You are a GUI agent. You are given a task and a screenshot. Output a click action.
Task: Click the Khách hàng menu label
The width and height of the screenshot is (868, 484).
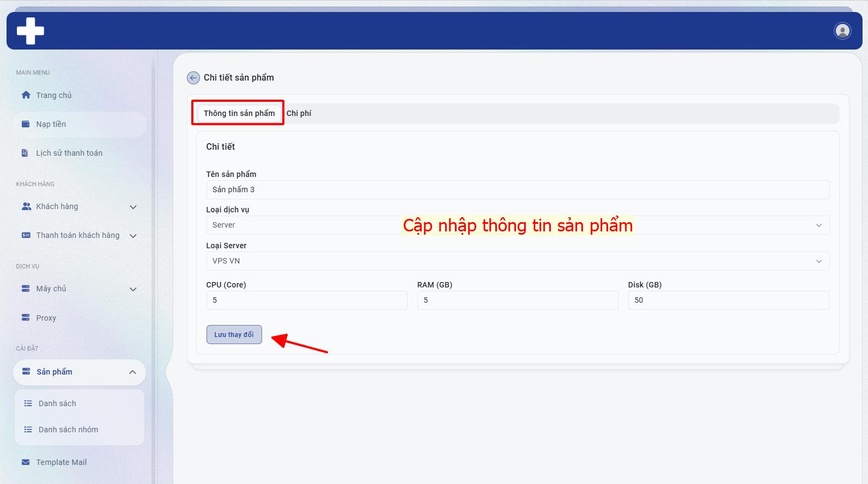click(x=57, y=206)
